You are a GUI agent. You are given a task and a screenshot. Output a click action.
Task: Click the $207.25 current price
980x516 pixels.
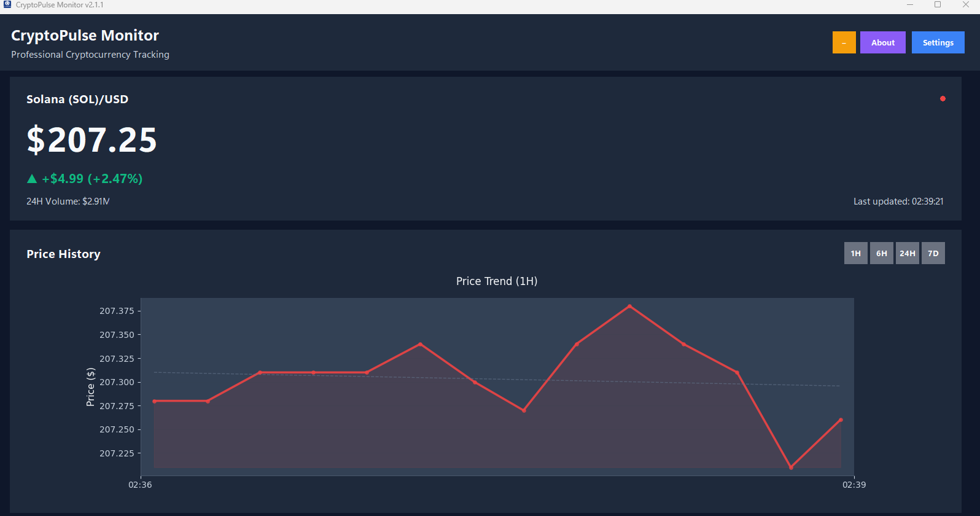(x=91, y=140)
